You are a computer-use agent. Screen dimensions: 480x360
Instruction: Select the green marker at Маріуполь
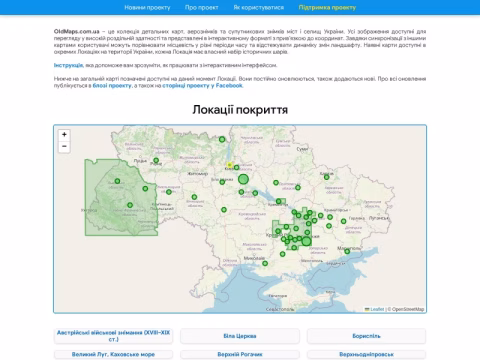click(347, 251)
